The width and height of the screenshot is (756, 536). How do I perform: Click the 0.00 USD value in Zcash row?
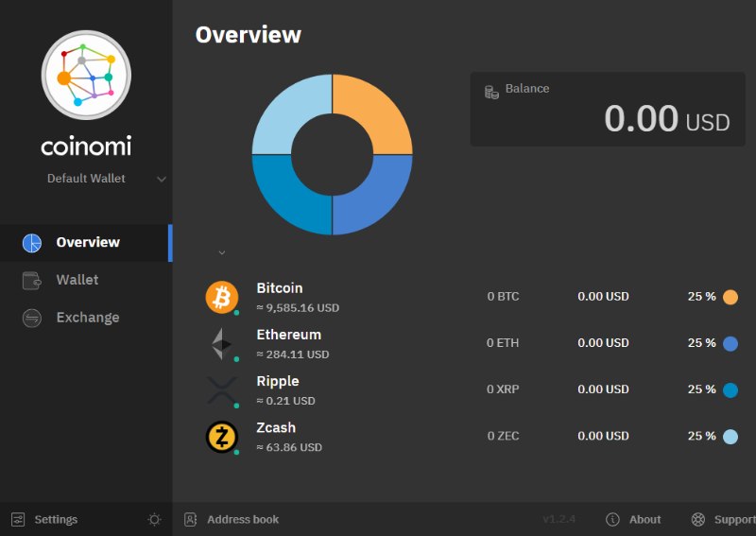[603, 436]
